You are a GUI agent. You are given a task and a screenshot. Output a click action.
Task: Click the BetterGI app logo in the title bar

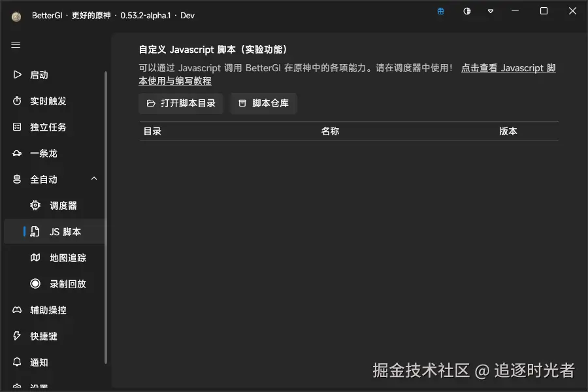coord(16,16)
